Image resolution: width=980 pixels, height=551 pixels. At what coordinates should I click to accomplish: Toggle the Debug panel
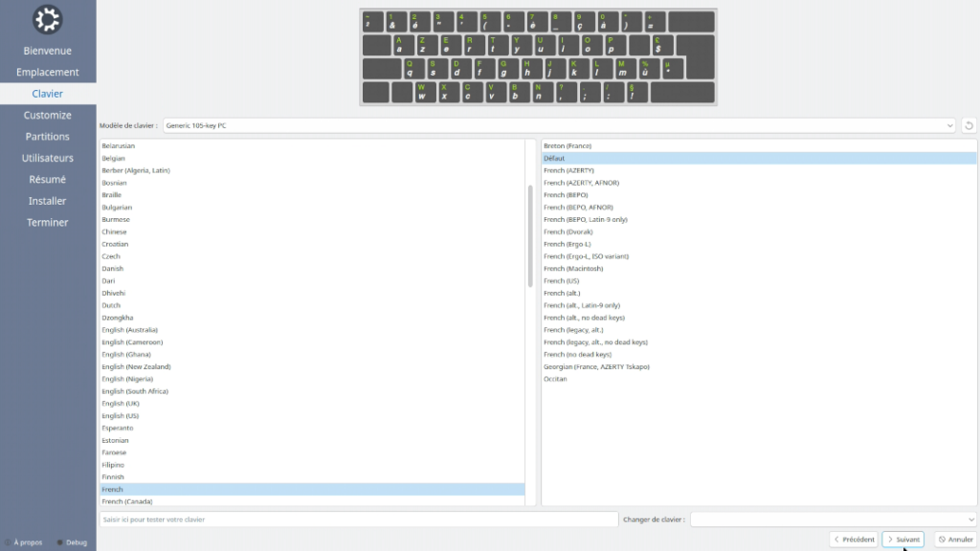[72, 542]
